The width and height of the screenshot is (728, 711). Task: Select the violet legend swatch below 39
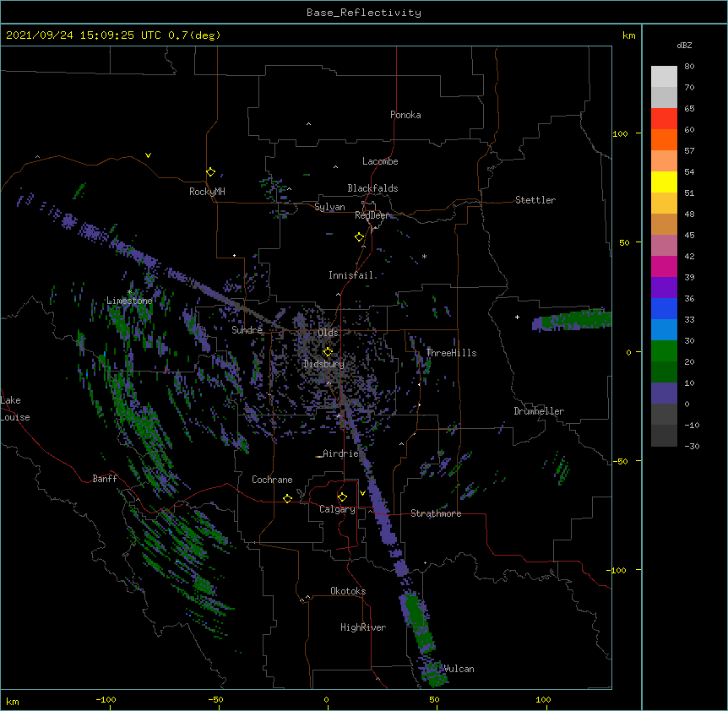click(x=664, y=288)
